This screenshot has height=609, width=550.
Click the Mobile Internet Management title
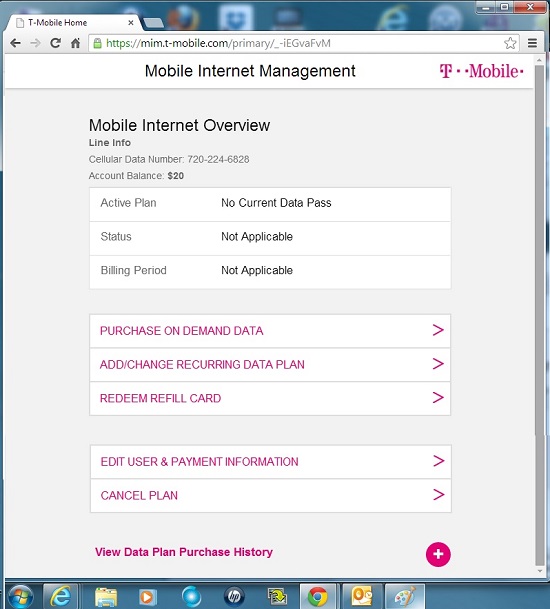click(250, 71)
